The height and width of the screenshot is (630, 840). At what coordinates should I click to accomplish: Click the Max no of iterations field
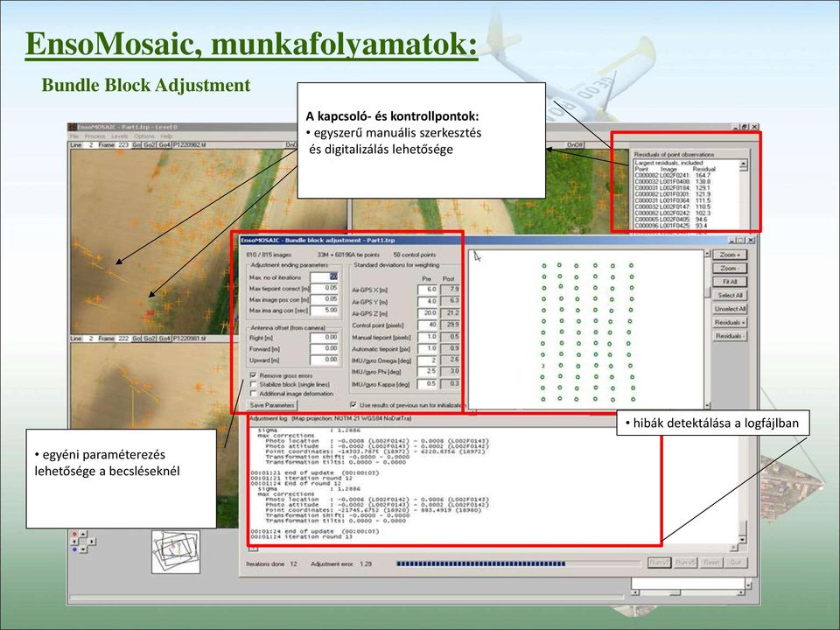[325, 277]
